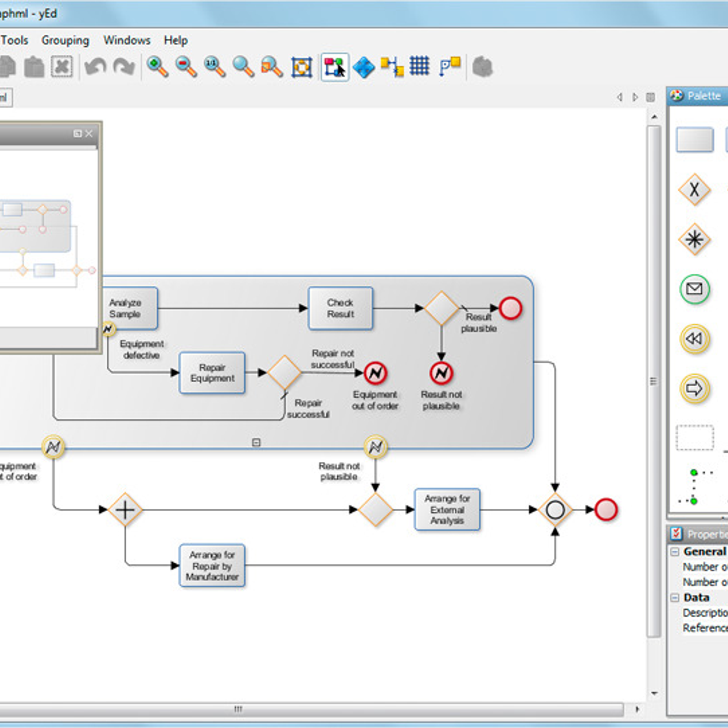Screen dimensions: 728x728
Task: Click the Delete selection toolbar icon
Action: pyautogui.click(x=62, y=67)
